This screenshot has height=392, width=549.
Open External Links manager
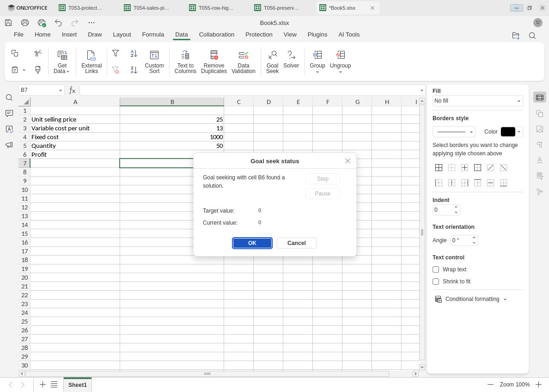click(91, 62)
